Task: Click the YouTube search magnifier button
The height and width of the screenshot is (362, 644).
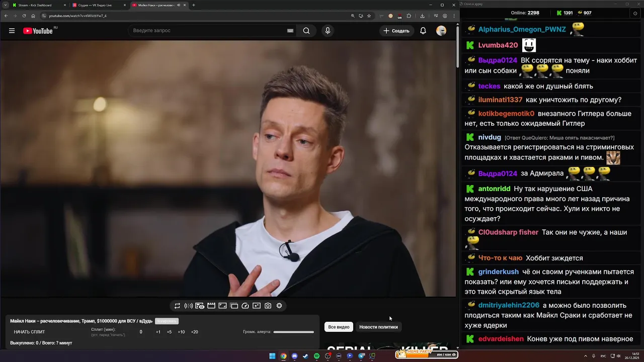Action: 306,31
